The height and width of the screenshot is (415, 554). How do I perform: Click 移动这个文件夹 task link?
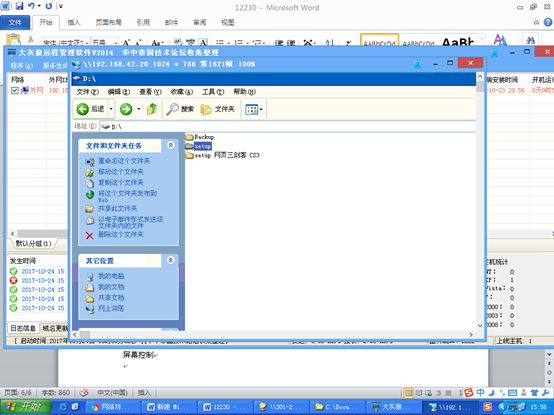tap(120, 172)
